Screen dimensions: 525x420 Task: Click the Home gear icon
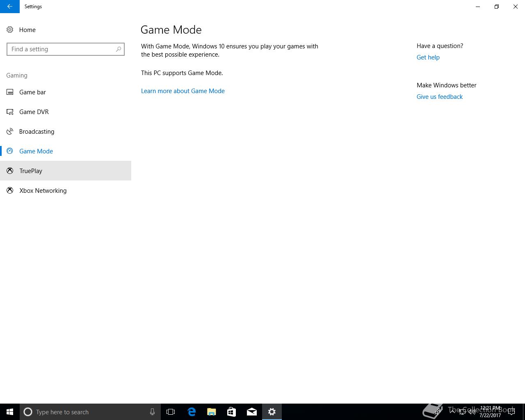click(x=10, y=30)
